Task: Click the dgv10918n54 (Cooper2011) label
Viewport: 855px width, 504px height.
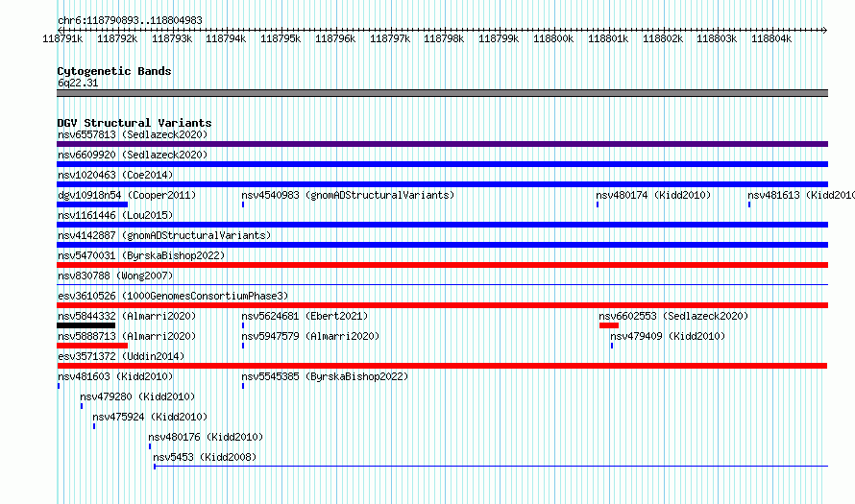Action: pos(127,195)
